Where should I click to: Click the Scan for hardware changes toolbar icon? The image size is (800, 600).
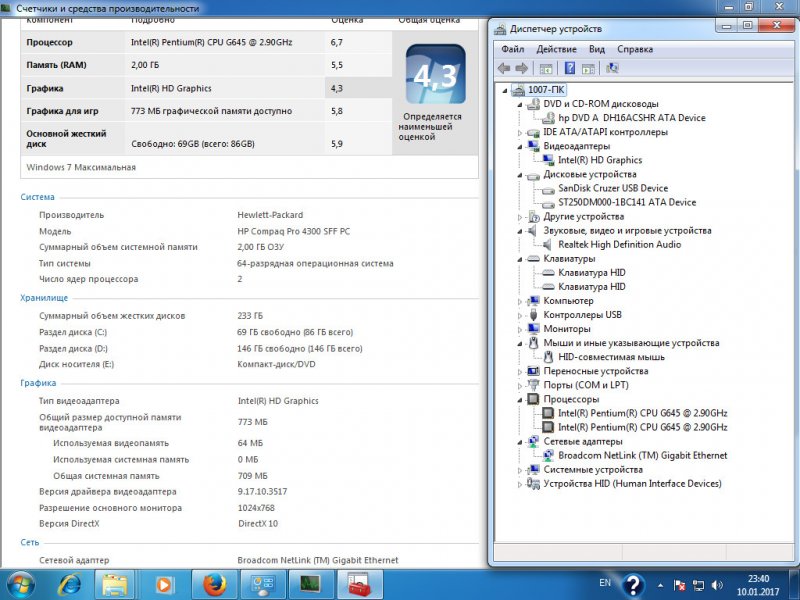(x=612, y=67)
